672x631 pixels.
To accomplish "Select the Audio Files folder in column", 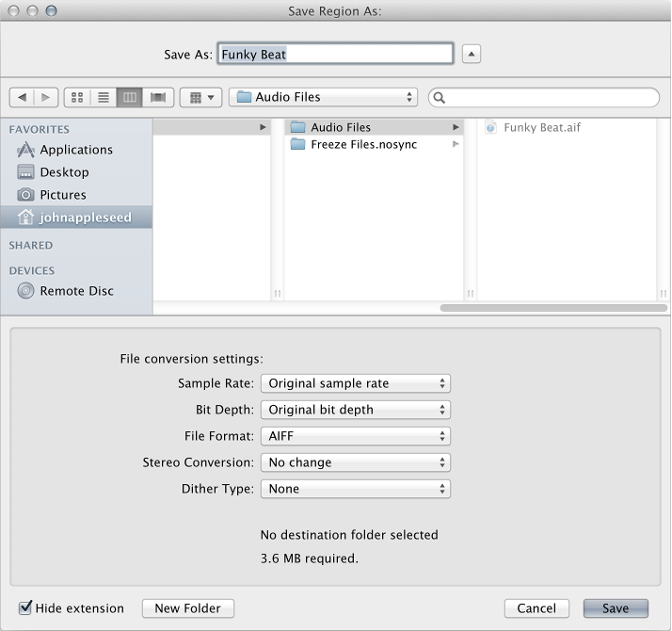I will [374, 127].
